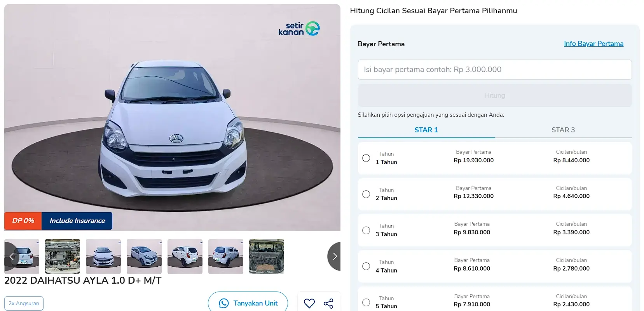The width and height of the screenshot is (644, 311).
Task: Pick the 4 Tahun radio button
Action: [366, 266]
